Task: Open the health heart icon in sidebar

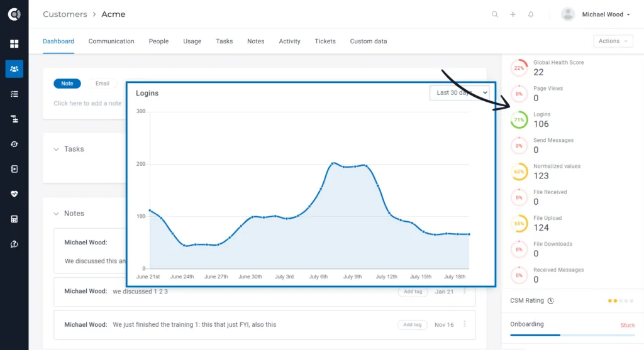Action: (14, 194)
